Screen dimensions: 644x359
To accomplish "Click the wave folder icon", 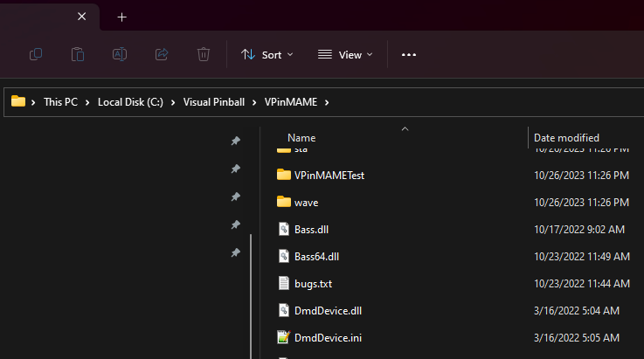I will tap(283, 202).
